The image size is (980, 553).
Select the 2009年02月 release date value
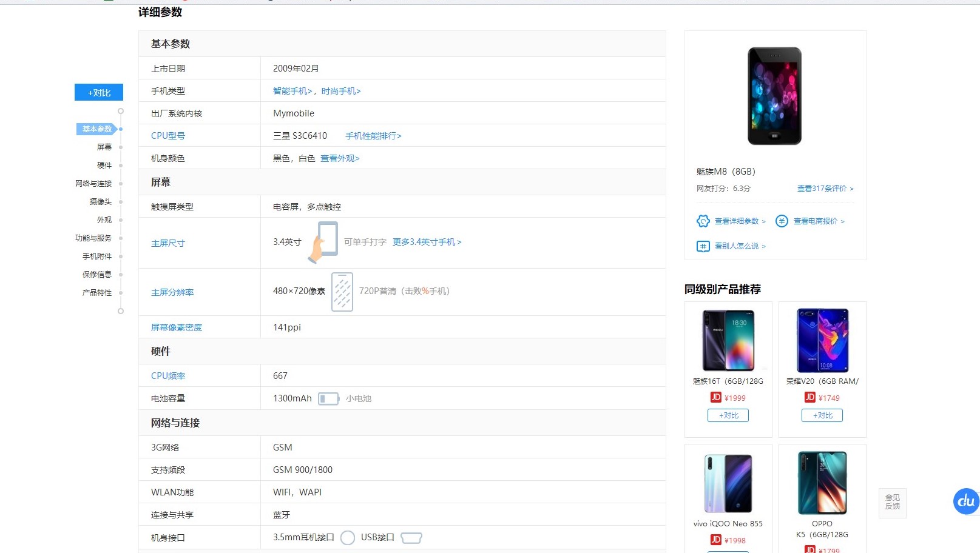[296, 69]
